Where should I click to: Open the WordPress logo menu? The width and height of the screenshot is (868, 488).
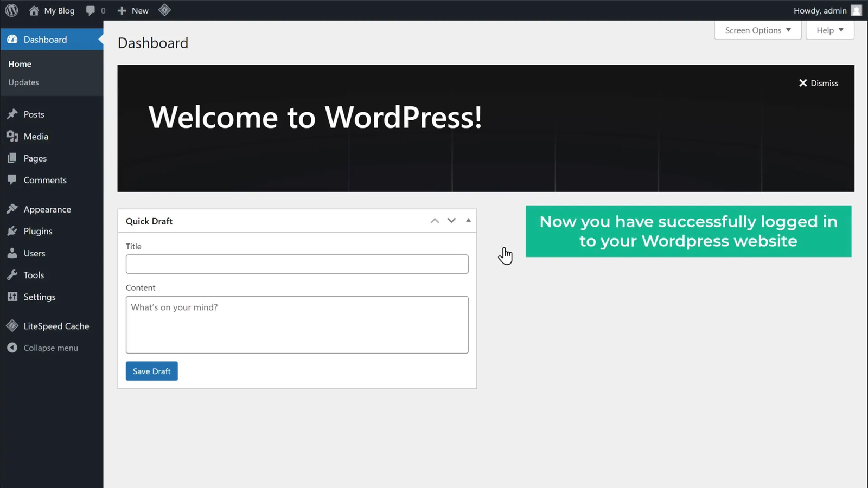click(x=11, y=10)
